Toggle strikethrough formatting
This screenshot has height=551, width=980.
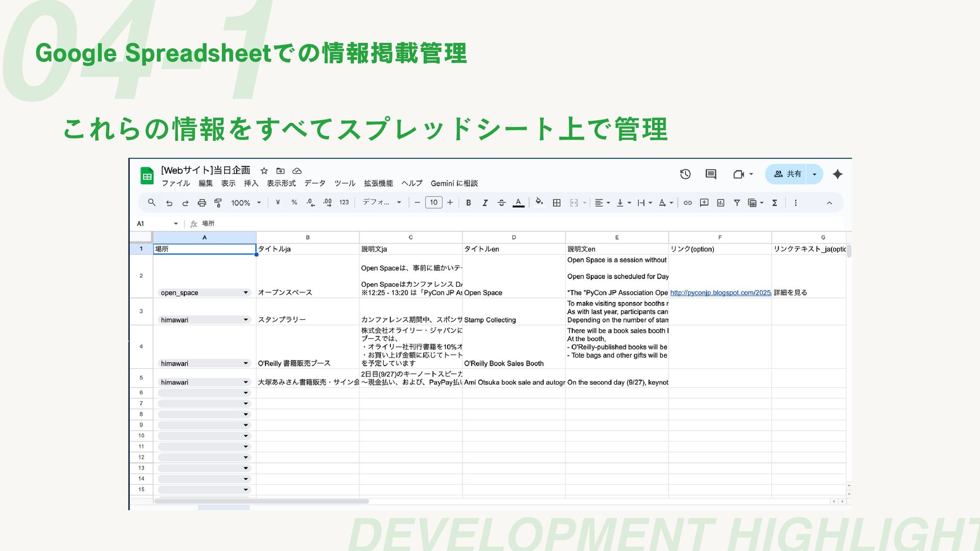pos(501,203)
